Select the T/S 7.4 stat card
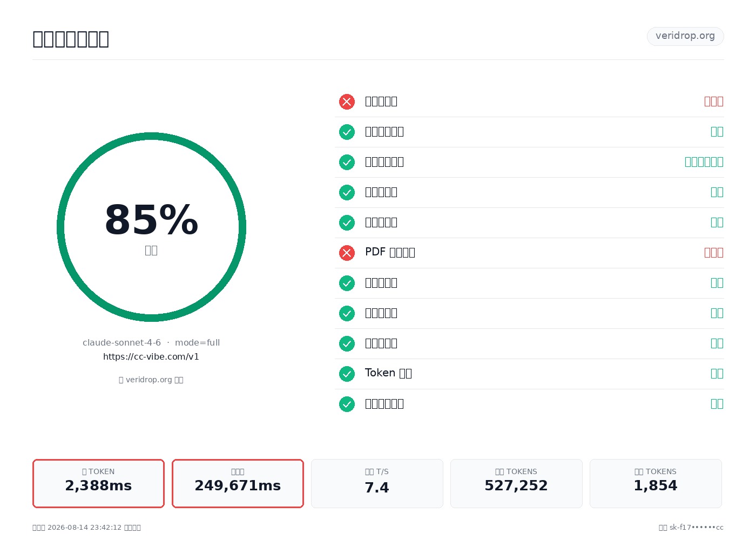Image resolution: width=756 pixels, height=540 pixels. 377,483
